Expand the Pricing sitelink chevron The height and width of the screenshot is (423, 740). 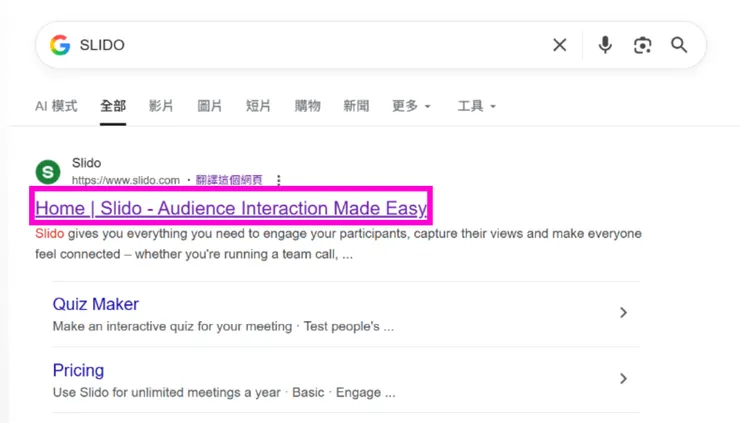[x=623, y=379]
